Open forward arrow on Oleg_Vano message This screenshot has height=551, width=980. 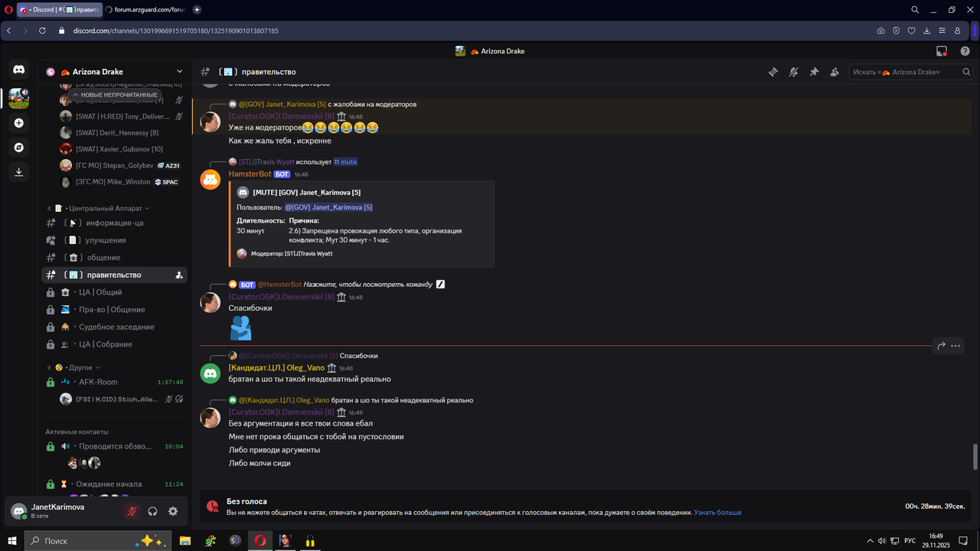click(x=941, y=346)
